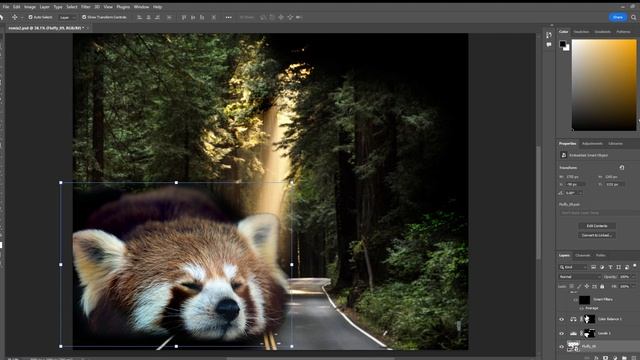640x360 pixels.
Task: Click the 3D roll camera icon
Action: (x=272, y=17)
